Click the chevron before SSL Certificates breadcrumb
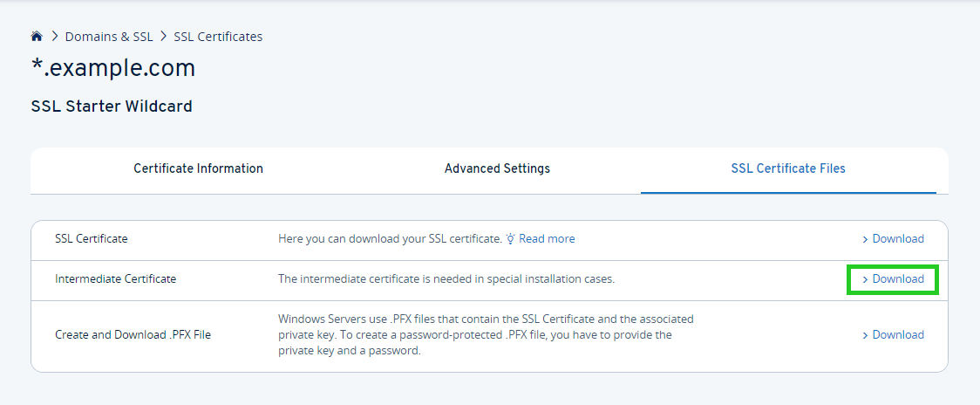 (x=163, y=37)
